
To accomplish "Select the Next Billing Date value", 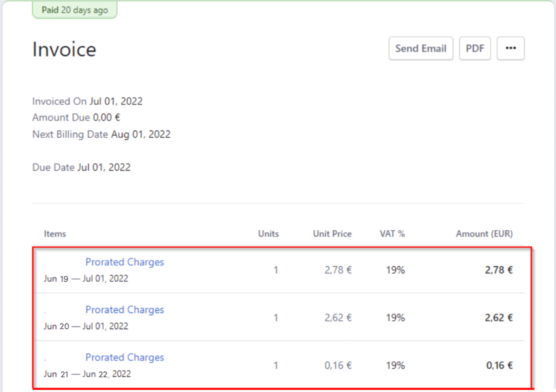I will (140, 134).
